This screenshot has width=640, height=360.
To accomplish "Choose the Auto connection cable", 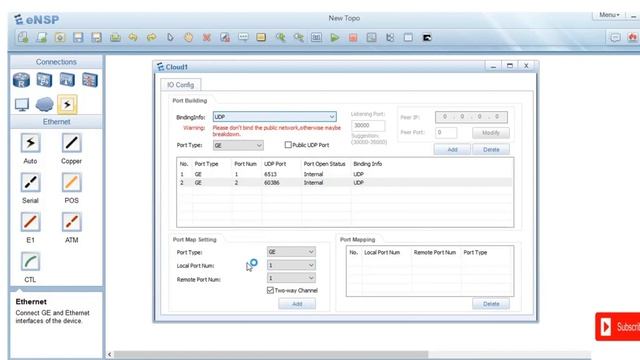I will pyautogui.click(x=30, y=143).
